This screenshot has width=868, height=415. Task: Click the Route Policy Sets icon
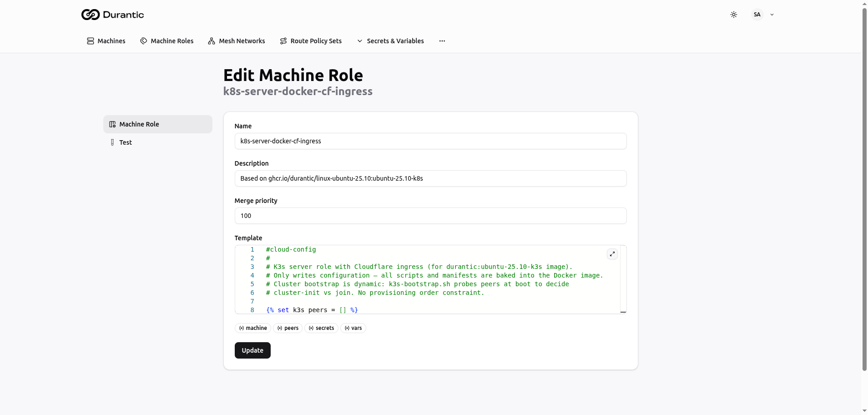283,41
